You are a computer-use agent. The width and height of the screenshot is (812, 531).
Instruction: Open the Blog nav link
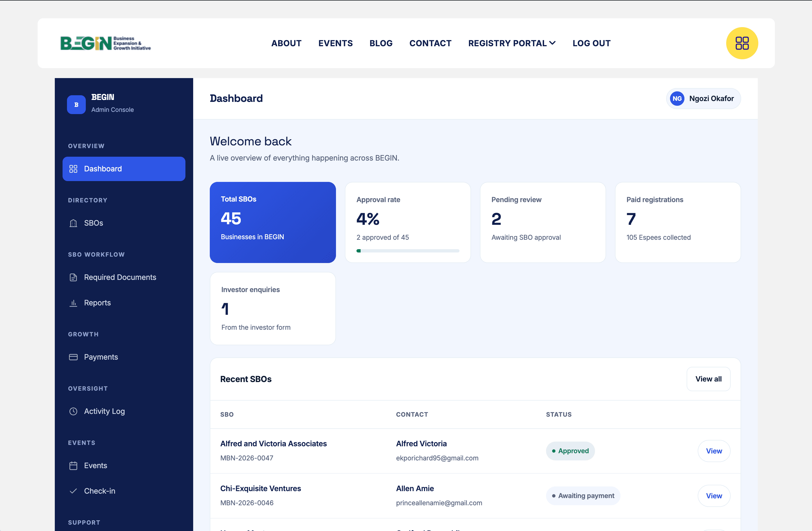(381, 43)
